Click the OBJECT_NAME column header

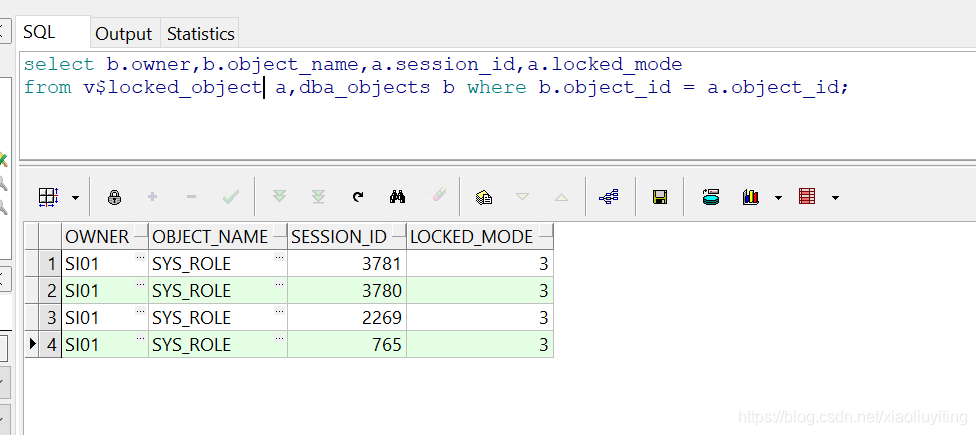(218, 236)
